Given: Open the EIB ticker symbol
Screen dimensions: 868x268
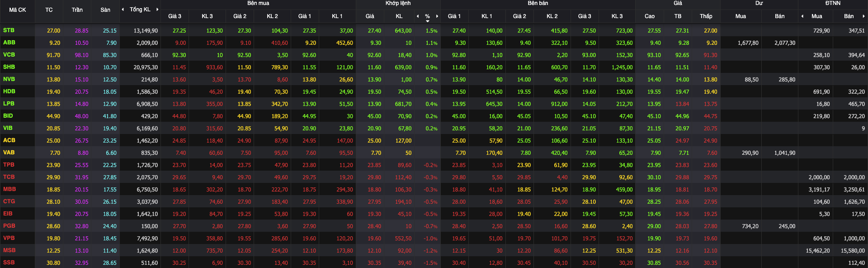Looking at the screenshot, I should coord(8,214).
